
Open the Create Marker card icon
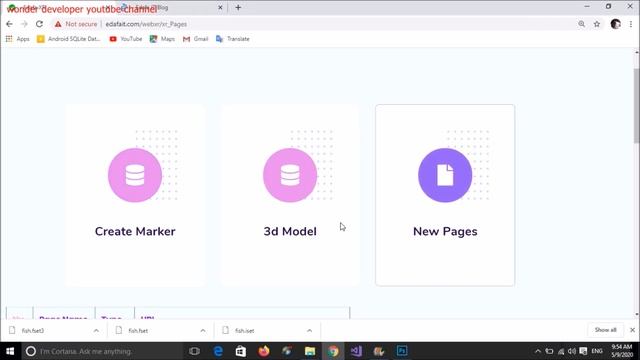click(135, 175)
